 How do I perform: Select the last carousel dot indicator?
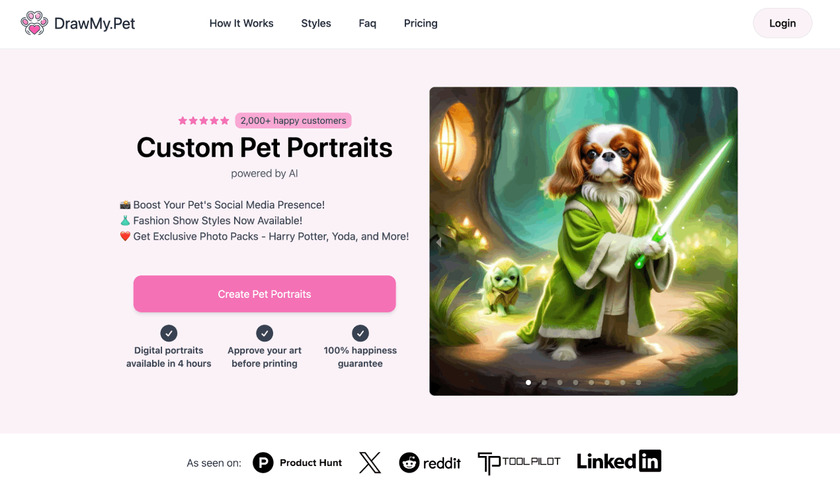click(x=639, y=382)
